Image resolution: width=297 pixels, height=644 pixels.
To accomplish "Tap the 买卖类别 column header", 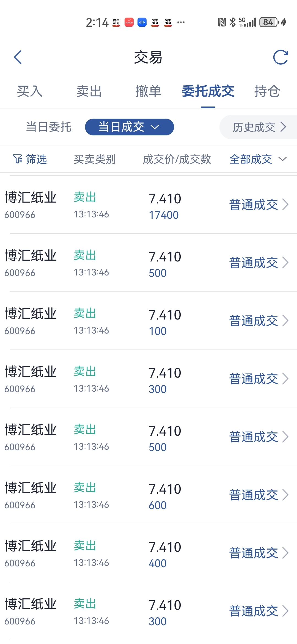I will coord(95,159).
